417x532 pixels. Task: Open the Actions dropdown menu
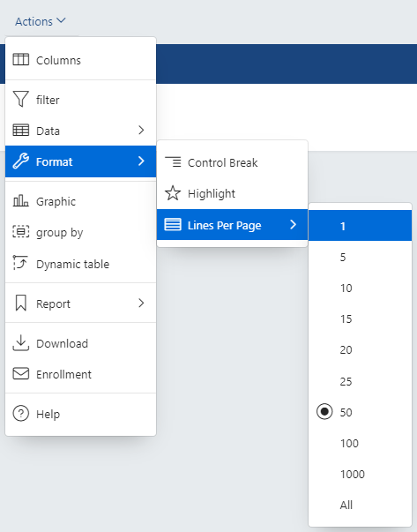pos(40,21)
